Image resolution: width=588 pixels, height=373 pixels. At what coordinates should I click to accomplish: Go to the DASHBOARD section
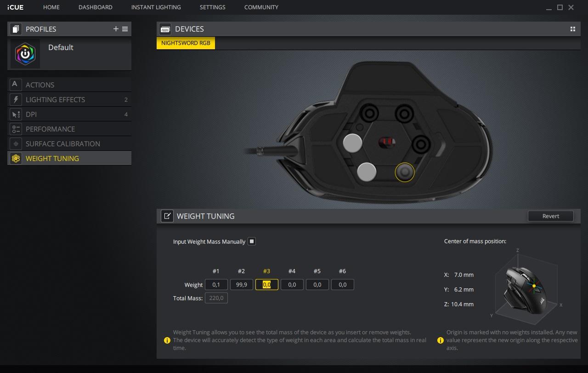[x=96, y=7]
